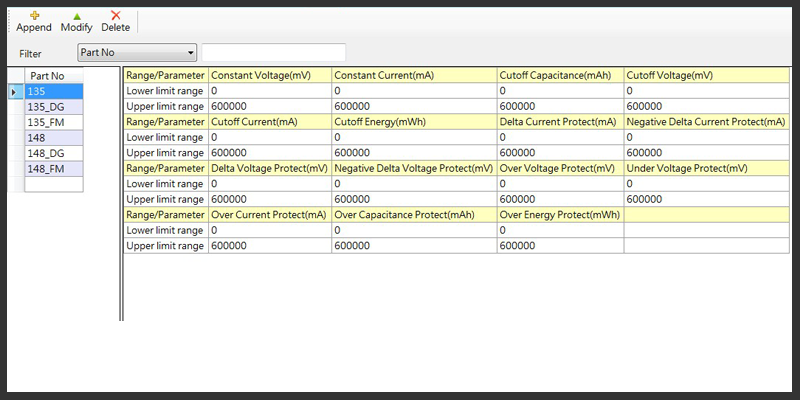800x400 pixels.
Task: Click the Over Capacitance Protect(mAh) cell
Action: (414, 214)
